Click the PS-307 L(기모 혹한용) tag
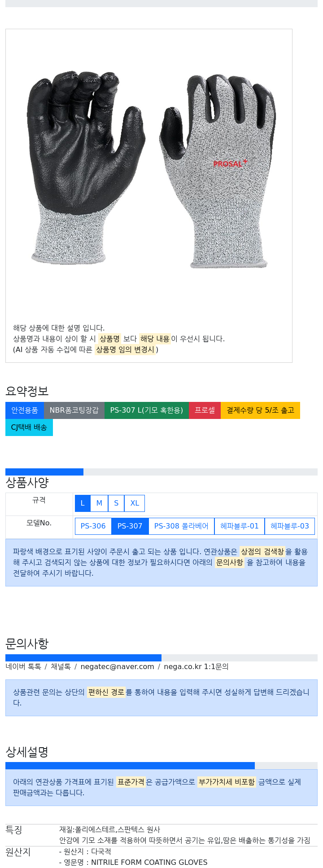 tap(147, 410)
